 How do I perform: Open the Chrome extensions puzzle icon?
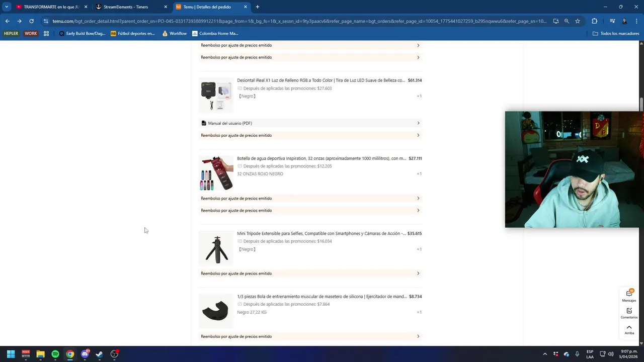594,21
